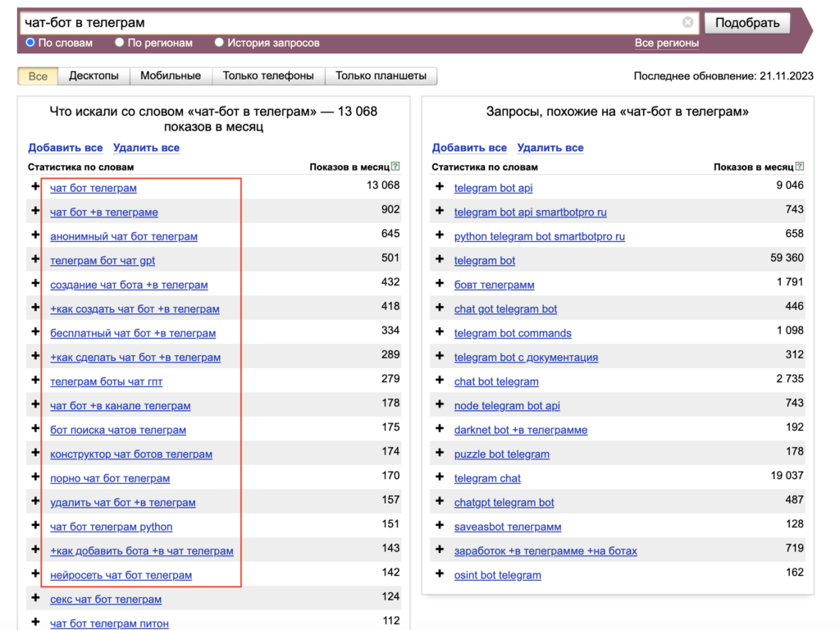Open the 'Все регионы' region selector
The height and width of the screenshot is (630, 840).
point(666,43)
